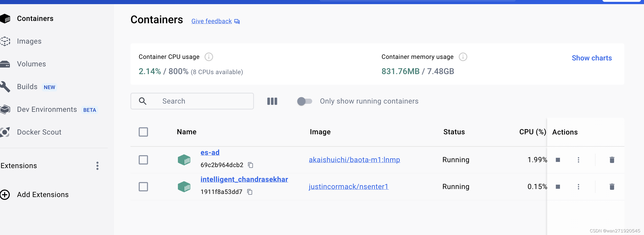Screen dimensions: 644x235
Task: Open intelligent_chandrasekhar container details
Action: [244, 179]
